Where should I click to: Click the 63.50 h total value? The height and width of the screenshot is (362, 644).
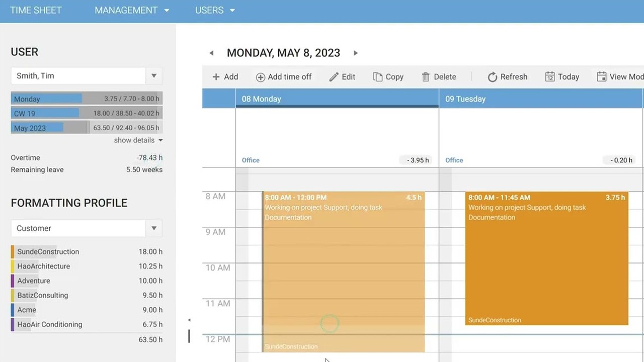click(x=150, y=339)
